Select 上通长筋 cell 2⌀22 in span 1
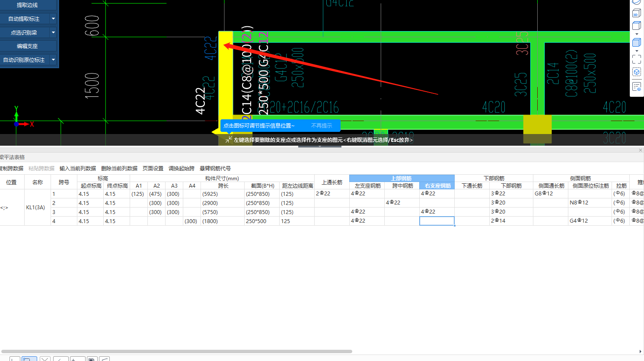 click(332, 194)
